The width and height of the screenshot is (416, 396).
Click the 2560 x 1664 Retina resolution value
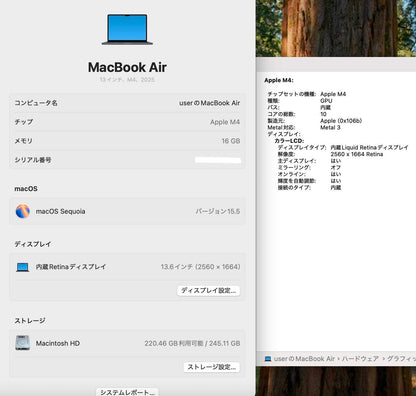coord(357,154)
